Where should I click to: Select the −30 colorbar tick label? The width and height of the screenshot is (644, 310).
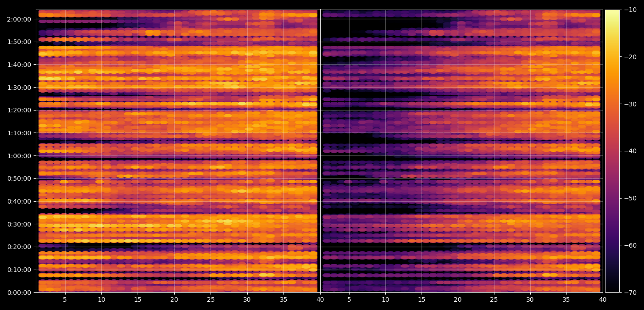630,104
